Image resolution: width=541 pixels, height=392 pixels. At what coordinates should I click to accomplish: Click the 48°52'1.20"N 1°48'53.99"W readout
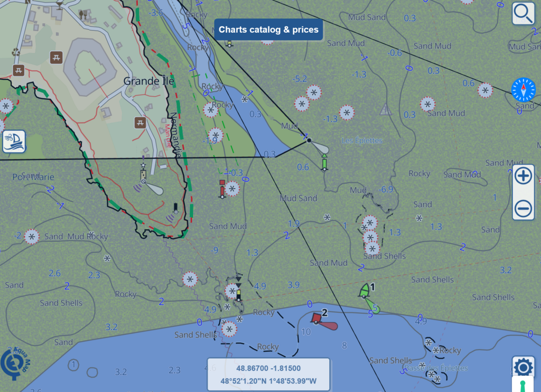[x=268, y=381]
